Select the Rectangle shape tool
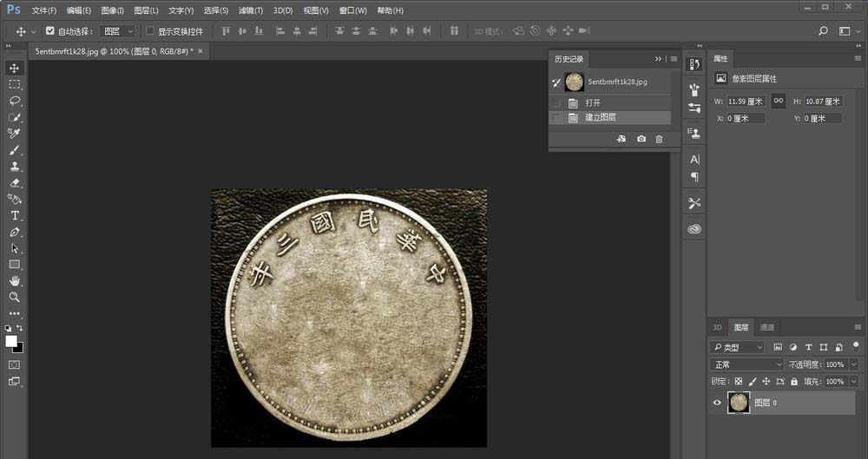The width and height of the screenshot is (868, 459). [x=15, y=265]
